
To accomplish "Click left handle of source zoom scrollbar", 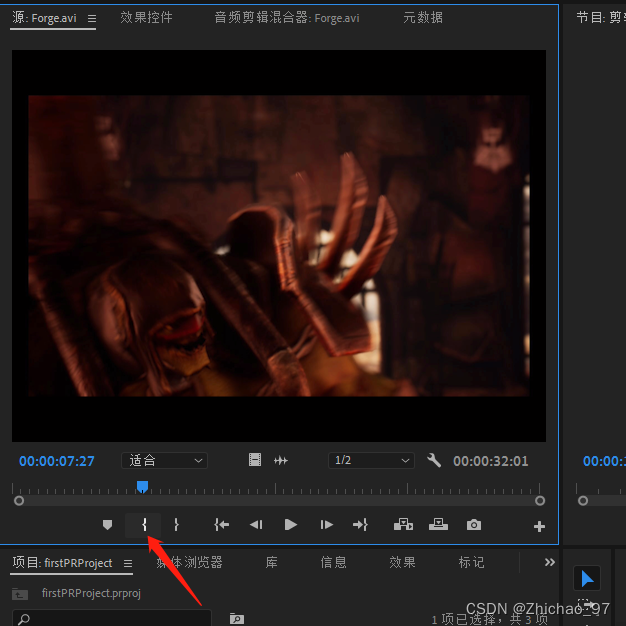I will 19,501.
